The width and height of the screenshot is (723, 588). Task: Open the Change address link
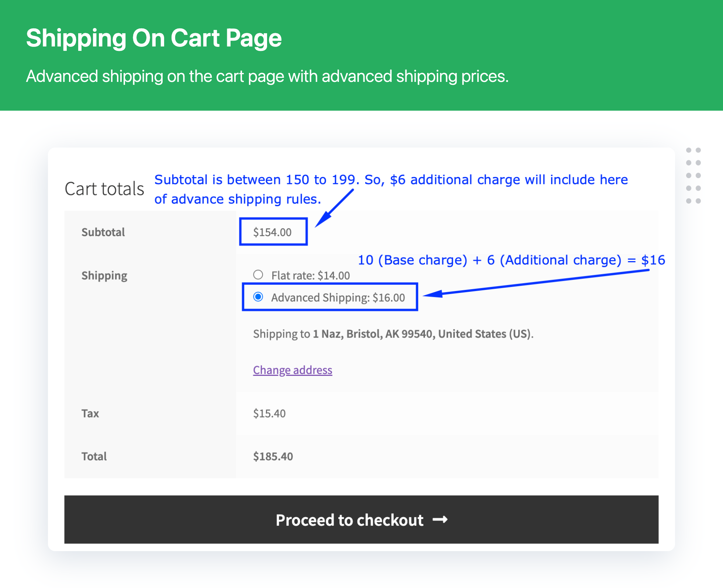293,370
